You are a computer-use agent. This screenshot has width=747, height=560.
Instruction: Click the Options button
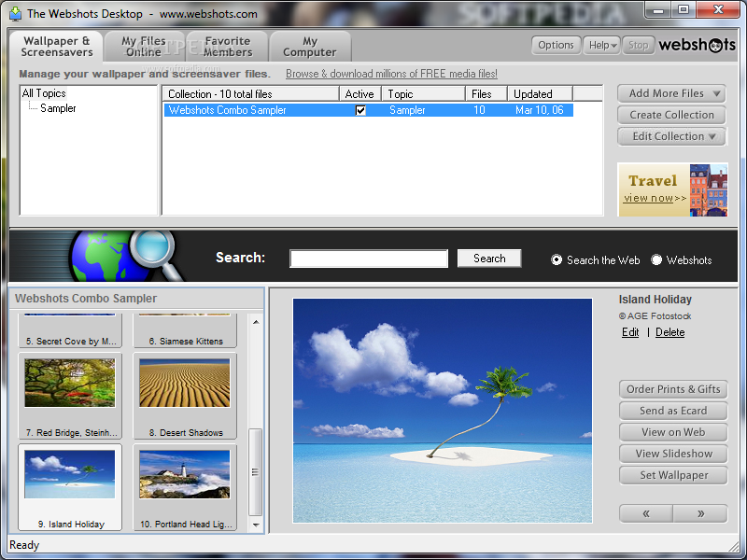click(556, 45)
